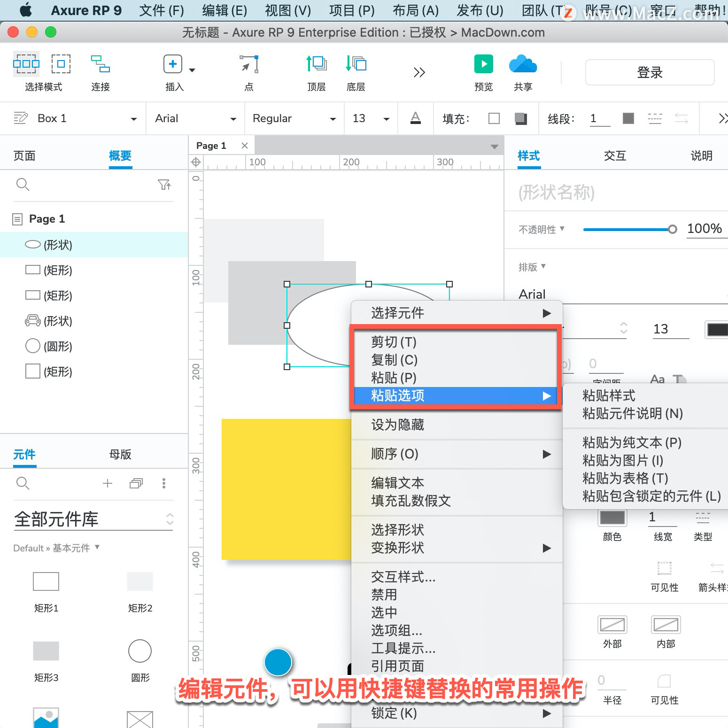
Task: Select the Connect (连接) tool icon
Action: tap(101, 64)
